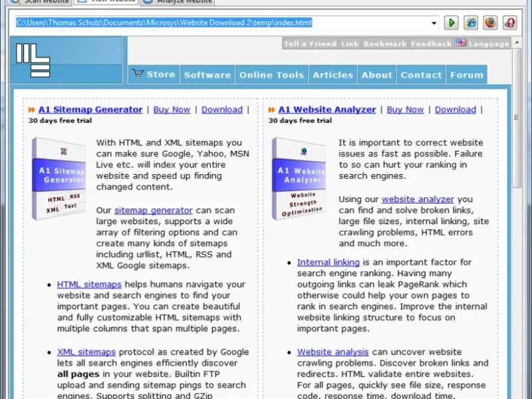Switch to the Scan website tab
This screenshot has width=532, height=399.
(40, 2)
